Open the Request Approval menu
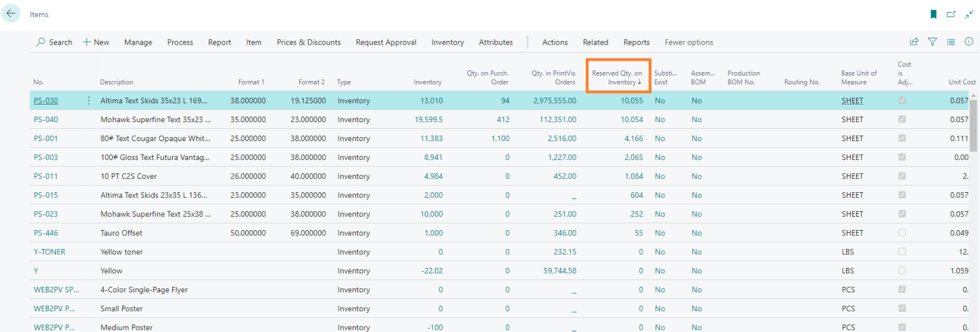This screenshot has width=980, height=332. click(386, 42)
